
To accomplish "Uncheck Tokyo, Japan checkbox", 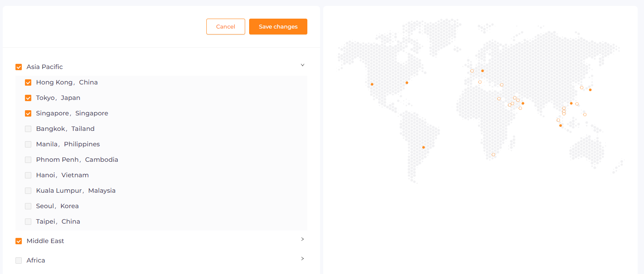I will [28, 98].
